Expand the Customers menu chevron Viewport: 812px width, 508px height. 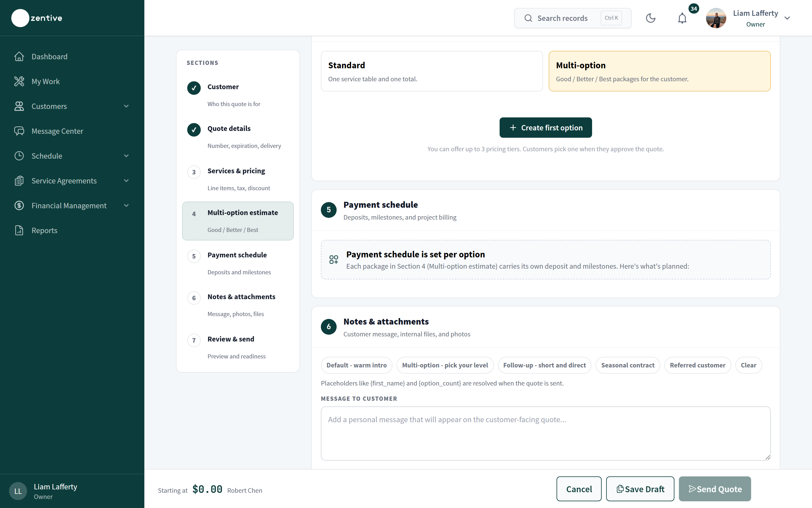tap(126, 106)
